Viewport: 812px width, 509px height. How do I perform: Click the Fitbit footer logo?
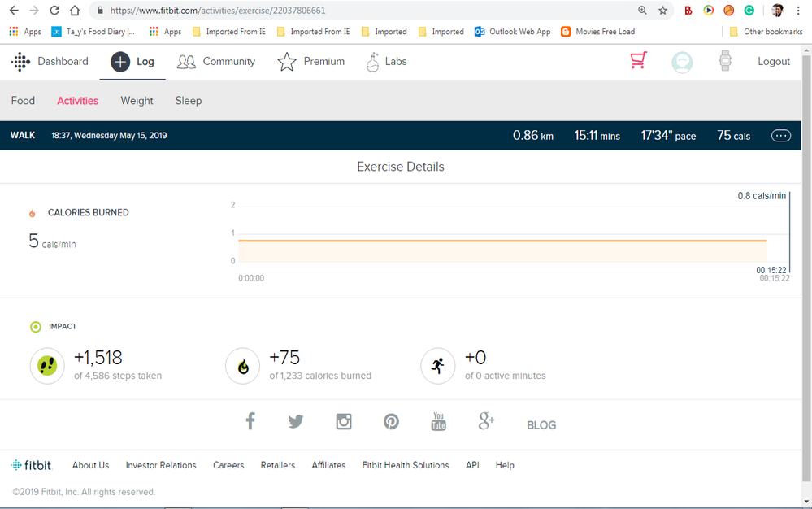[x=32, y=465]
